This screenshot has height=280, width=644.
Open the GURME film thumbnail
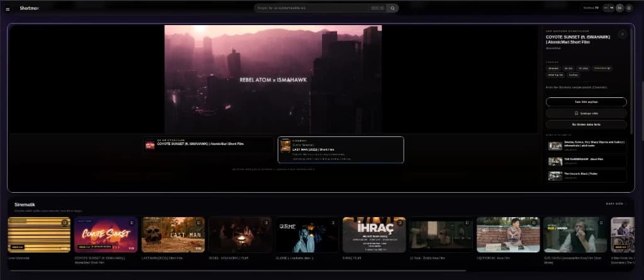pyautogui.click(x=307, y=235)
